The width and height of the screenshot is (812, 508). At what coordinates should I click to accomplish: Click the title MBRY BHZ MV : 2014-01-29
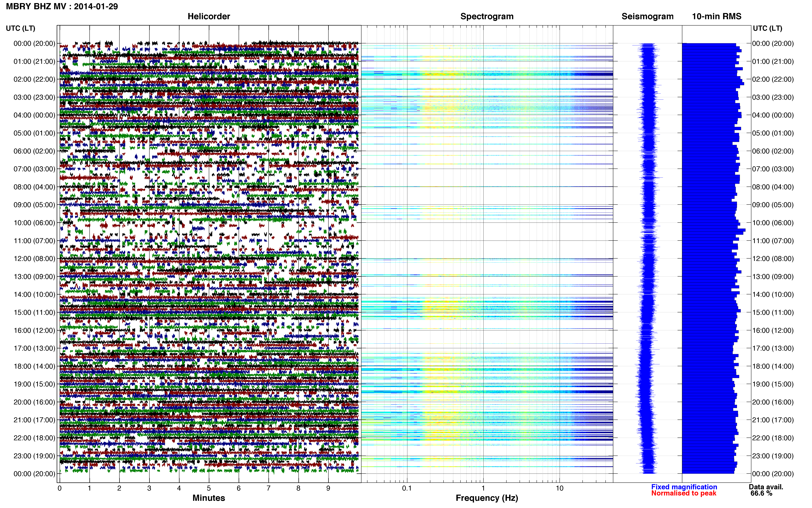pyautogui.click(x=62, y=6)
